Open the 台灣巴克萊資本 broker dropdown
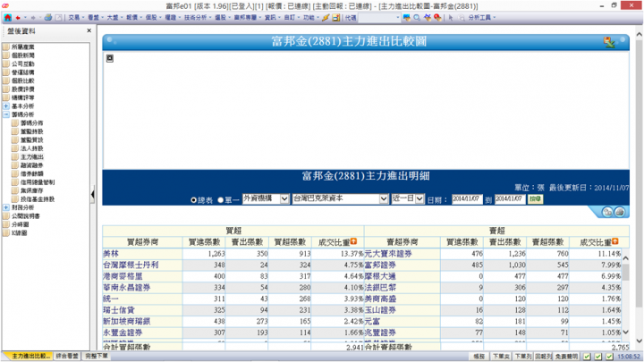Image resolution: width=644 pixels, height=362 pixels. (x=341, y=198)
